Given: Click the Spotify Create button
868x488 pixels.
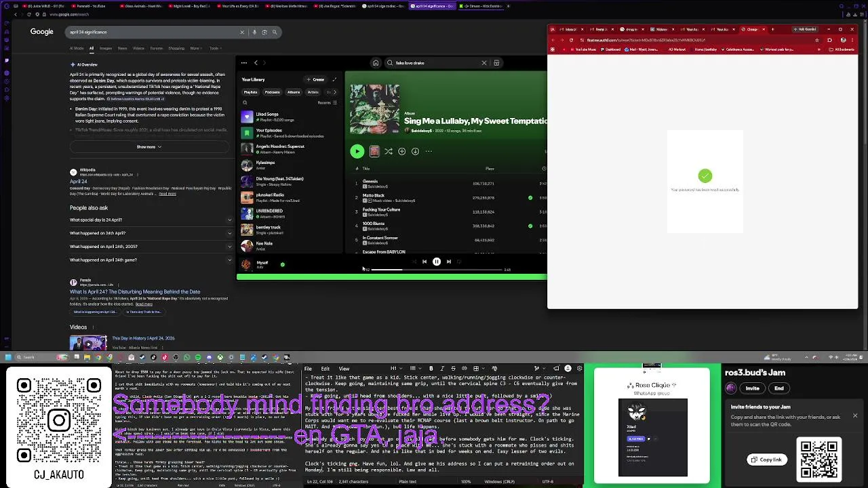Looking at the screenshot, I should pos(315,79).
